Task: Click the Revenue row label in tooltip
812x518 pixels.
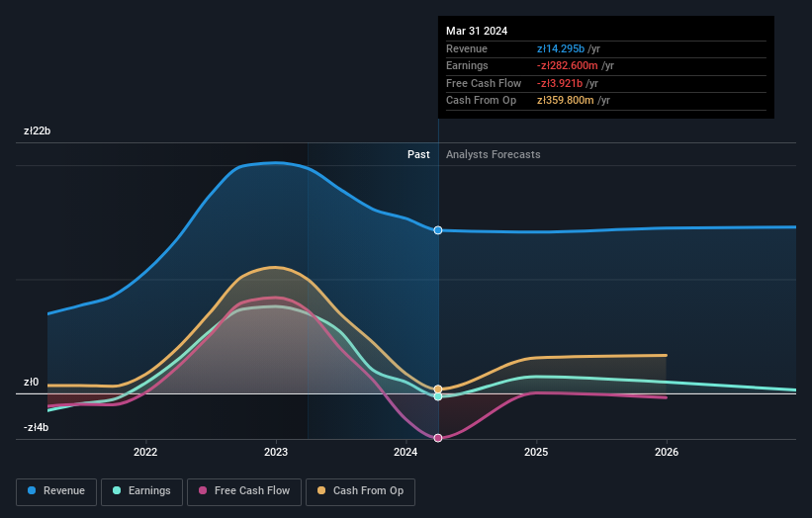Action: [x=467, y=48]
